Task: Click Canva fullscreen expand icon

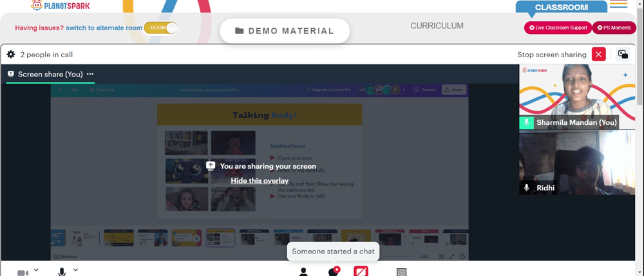Action: (x=452, y=257)
